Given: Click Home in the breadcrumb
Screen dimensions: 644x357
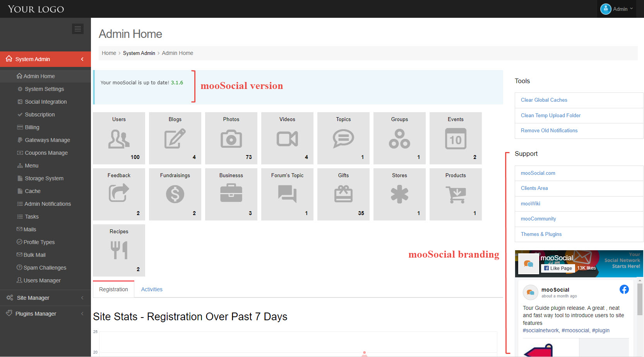Looking at the screenshot, I should 109,53.
